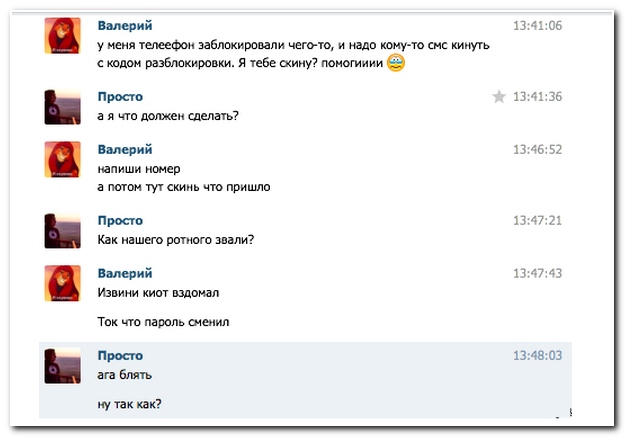Click Просто's avatar next to "Как нашего ротного звали?"
This screenshot has height=437, width=625.
tap(63, 230)
